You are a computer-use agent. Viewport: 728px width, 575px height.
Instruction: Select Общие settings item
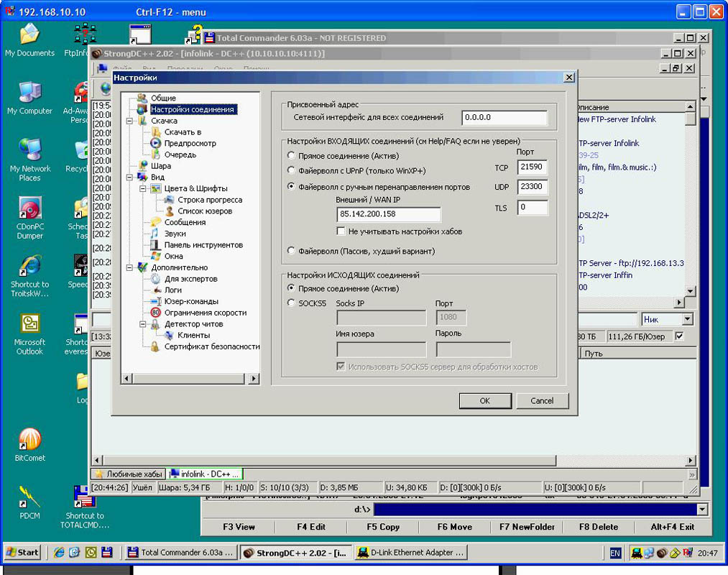coord(163,98)
